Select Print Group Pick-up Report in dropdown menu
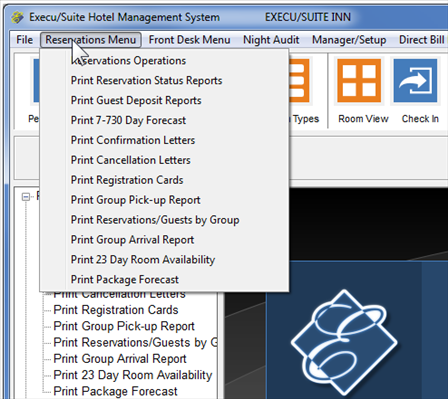Image resolution: width=448 pixels, height=399 pixels. coord(164,200)
